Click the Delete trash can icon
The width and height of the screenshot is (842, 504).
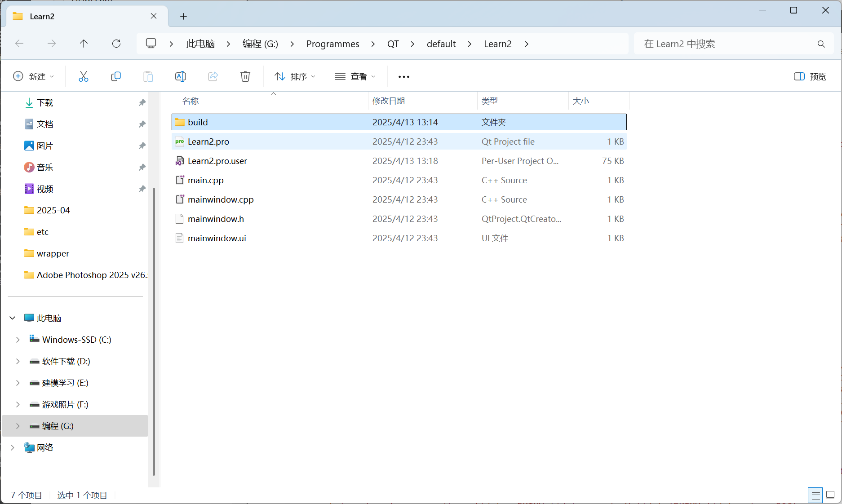click(x=245, y=76)
